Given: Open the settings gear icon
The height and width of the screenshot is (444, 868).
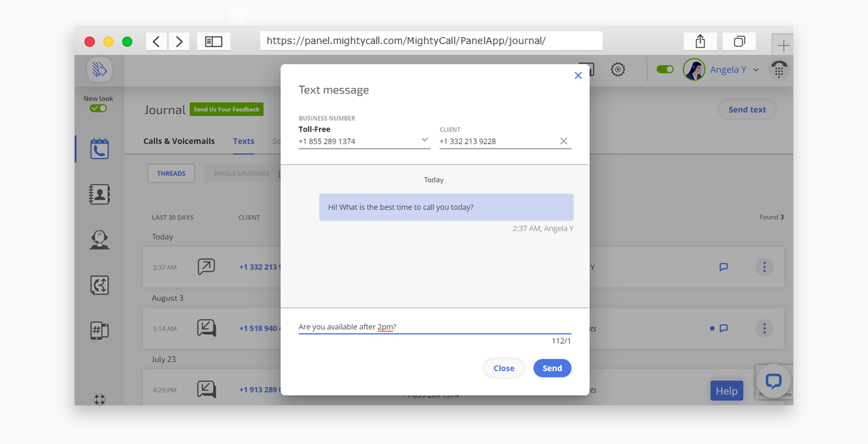Looking at the screenshot, I should click(x=617, y=69).
